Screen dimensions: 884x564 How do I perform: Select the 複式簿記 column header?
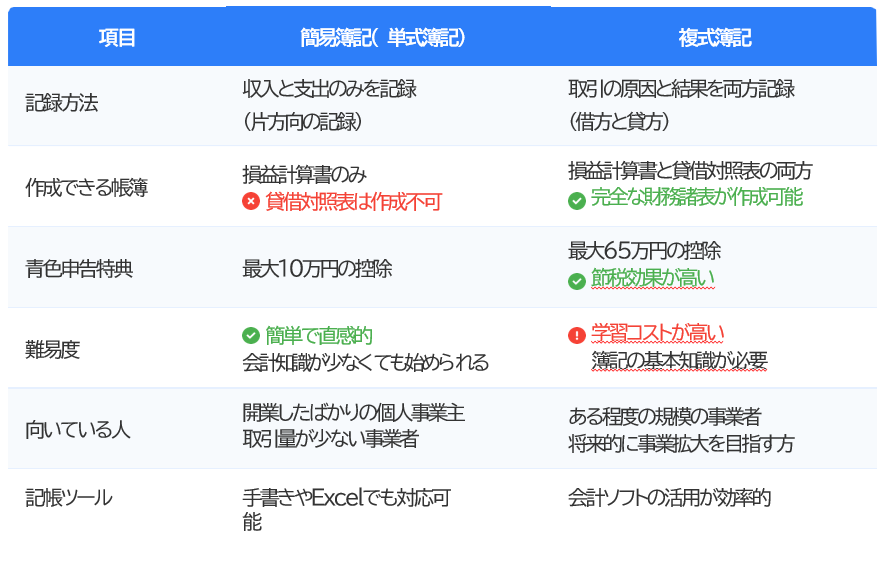click(x=714, y=38)
